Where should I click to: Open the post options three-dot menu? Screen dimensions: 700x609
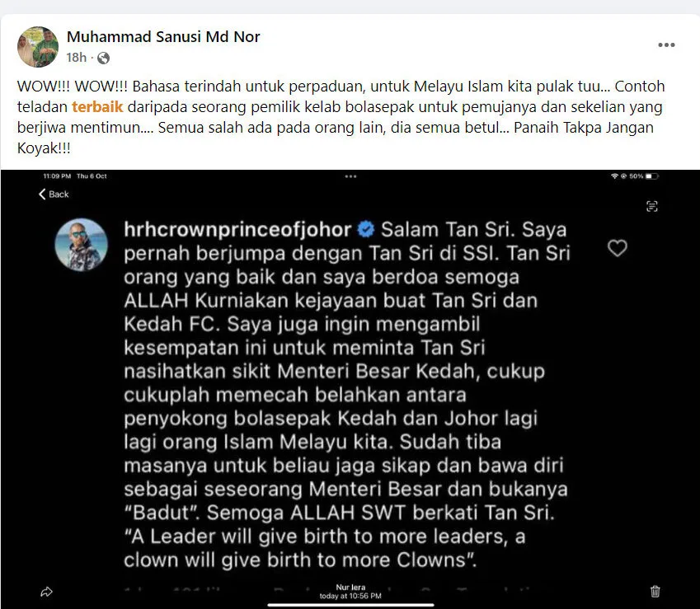coord(666,45)
